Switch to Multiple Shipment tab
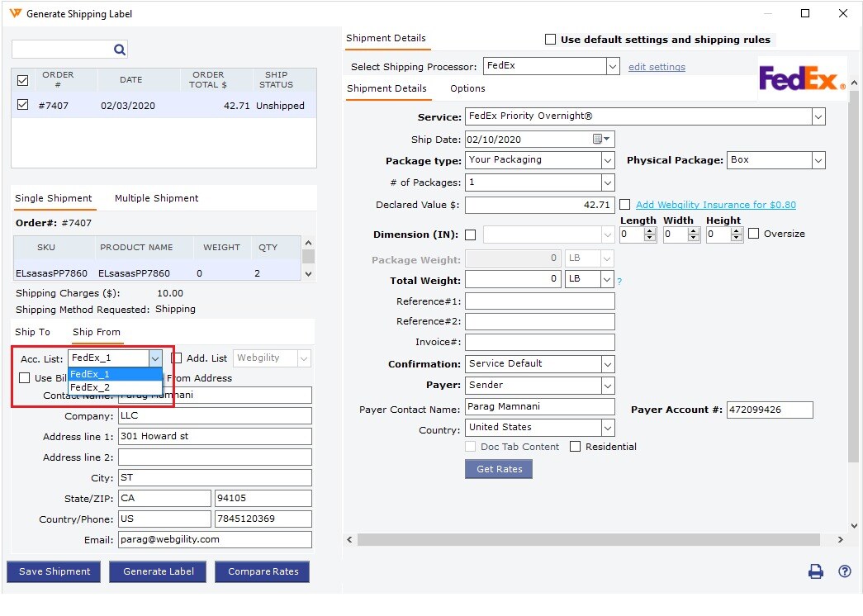The image size is (863, 616). pos(156,198)
